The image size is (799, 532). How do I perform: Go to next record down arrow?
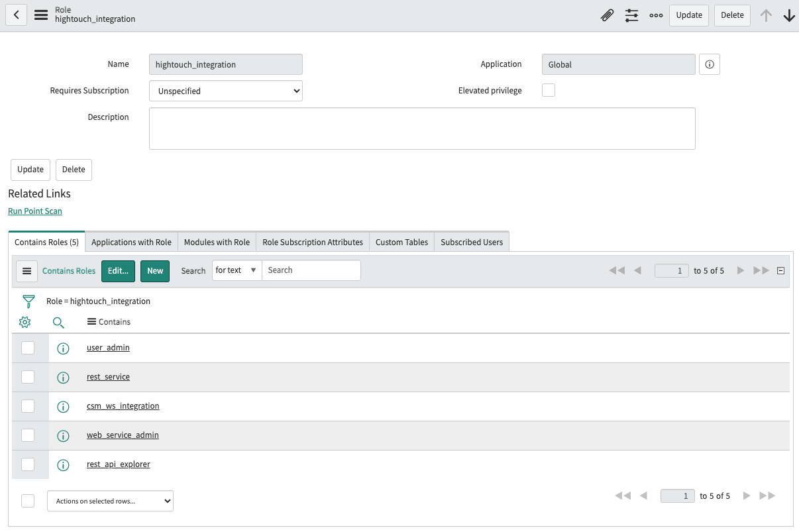point(789,15)
